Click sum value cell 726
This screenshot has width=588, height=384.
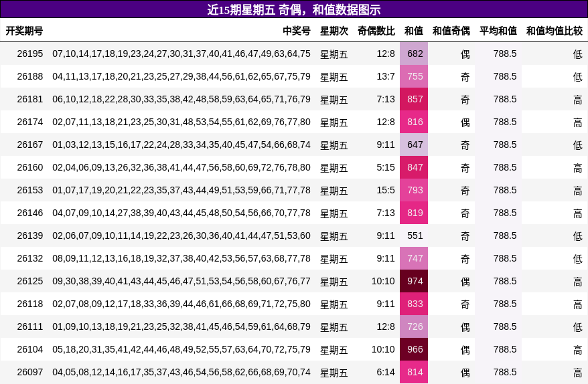(414, 326)
